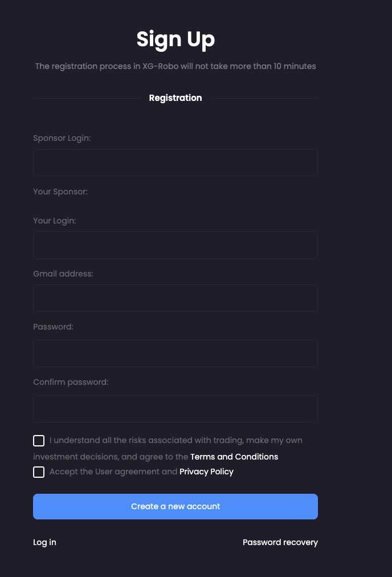Click the "Accept the User agreement" label text

113,472
